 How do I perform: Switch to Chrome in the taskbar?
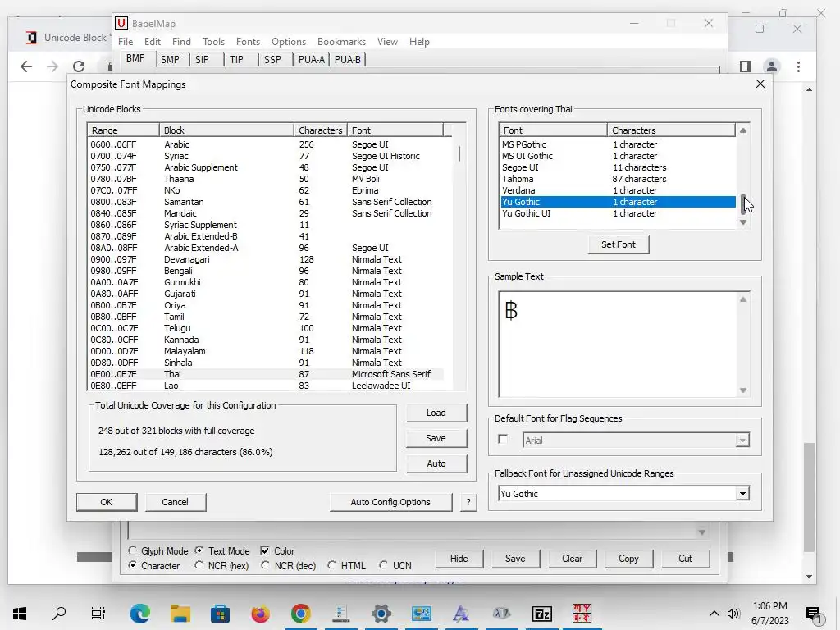point(300,614)
